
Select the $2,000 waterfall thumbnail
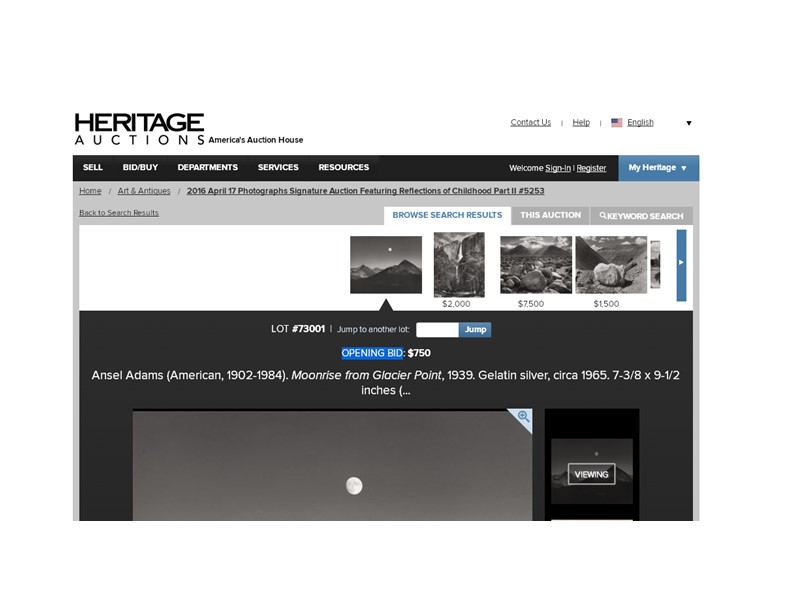point(459,265)
